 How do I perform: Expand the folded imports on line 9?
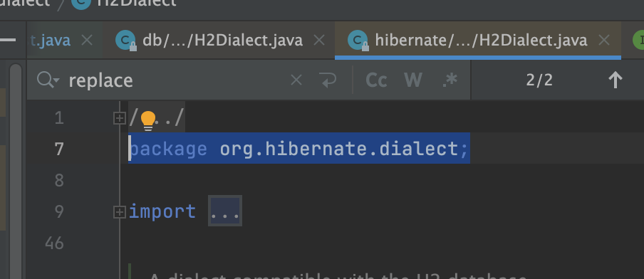pyautogui.click(x=119, y=212)
